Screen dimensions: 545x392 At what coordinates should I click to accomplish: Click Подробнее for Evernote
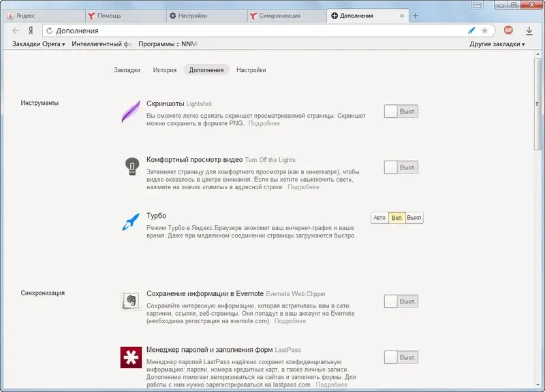tap(290, 321)
